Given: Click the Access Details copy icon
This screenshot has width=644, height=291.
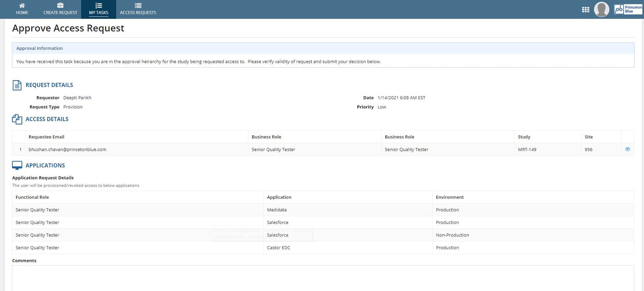Looking at the screenshot, I should point(17,119).
